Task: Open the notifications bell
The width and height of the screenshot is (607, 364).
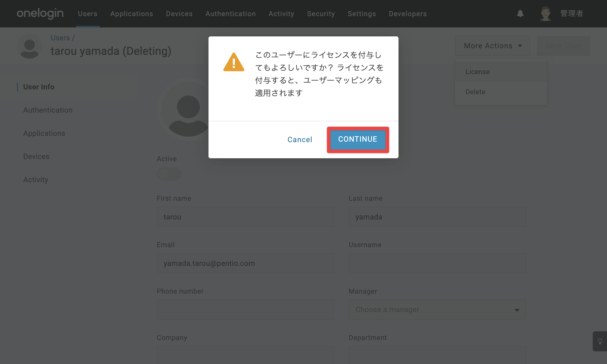Action: pyautogui.click(x=520, y=13)
